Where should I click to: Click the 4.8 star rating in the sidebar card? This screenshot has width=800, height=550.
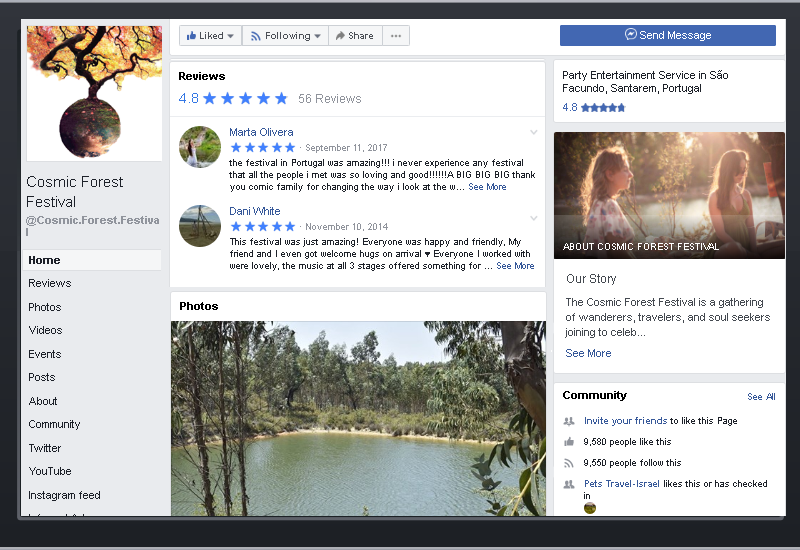[x=593, y=107]
